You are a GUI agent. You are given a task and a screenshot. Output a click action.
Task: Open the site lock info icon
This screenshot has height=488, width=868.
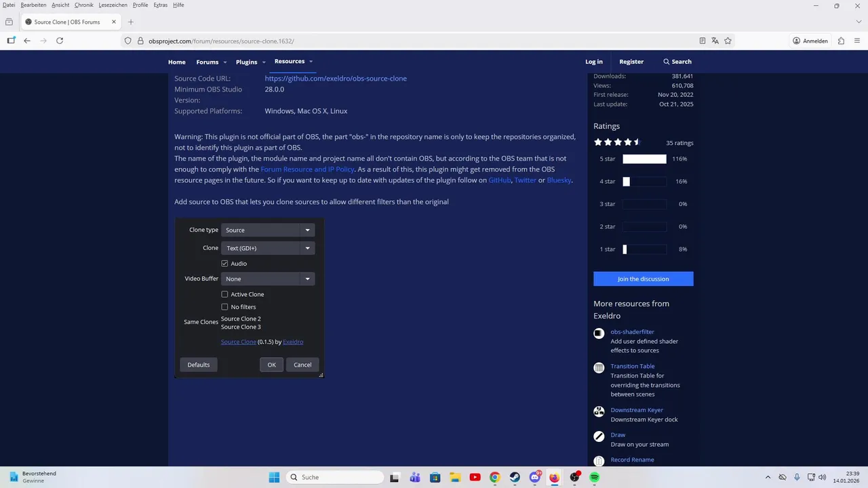(x=140, y=41)
